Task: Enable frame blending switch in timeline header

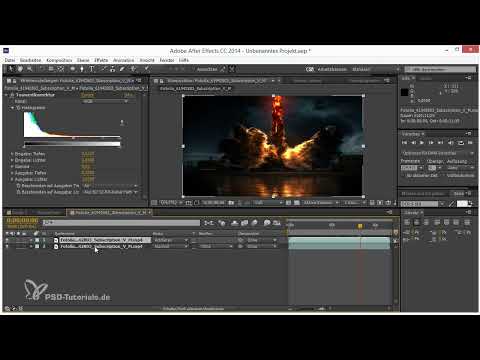Action: tap(245, 223)
